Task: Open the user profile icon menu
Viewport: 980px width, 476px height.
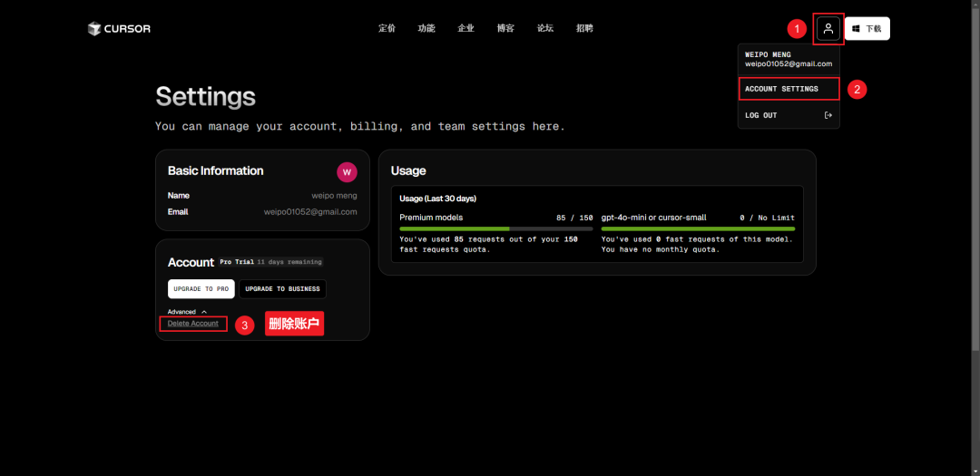Action: [828, 29]
